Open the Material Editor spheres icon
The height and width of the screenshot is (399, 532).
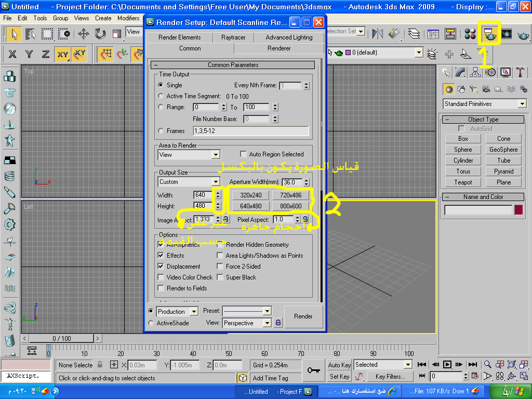(470, 34)
